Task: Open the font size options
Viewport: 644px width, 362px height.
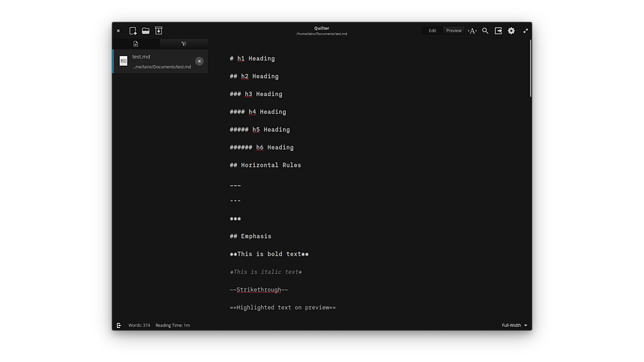Action: pyautogui.click(x=472, y=31)
